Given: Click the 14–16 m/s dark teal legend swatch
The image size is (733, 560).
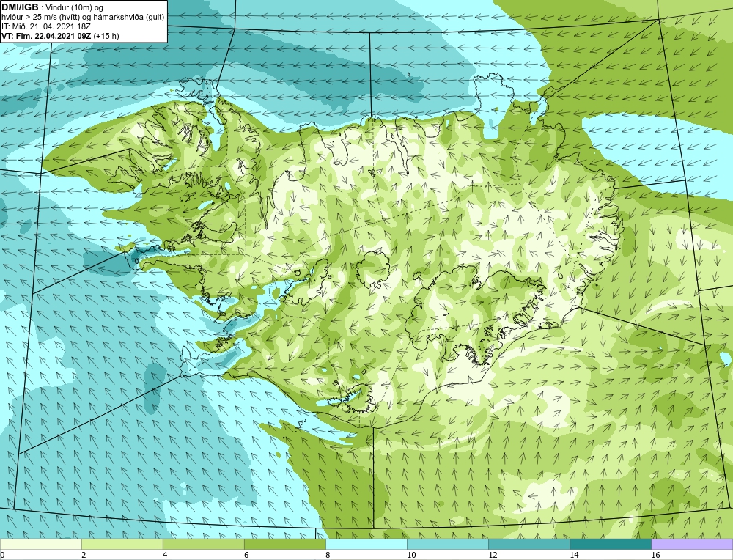Looking at the screenshot, I should click(610, 544).
